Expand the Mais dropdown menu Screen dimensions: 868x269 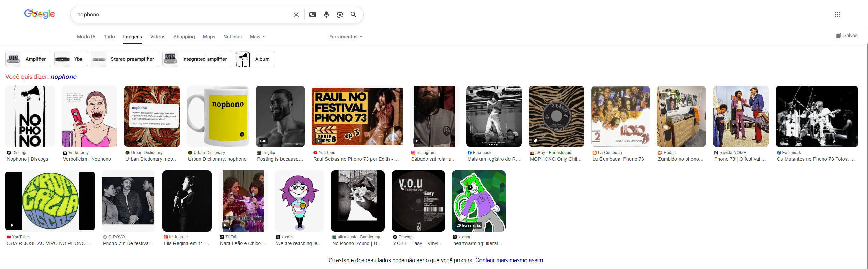[x=257, y=37]
